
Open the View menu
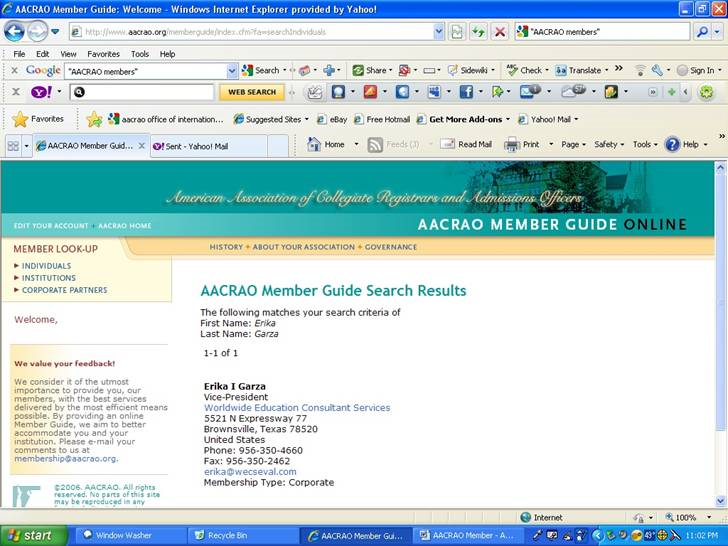[x=68, y=54]
